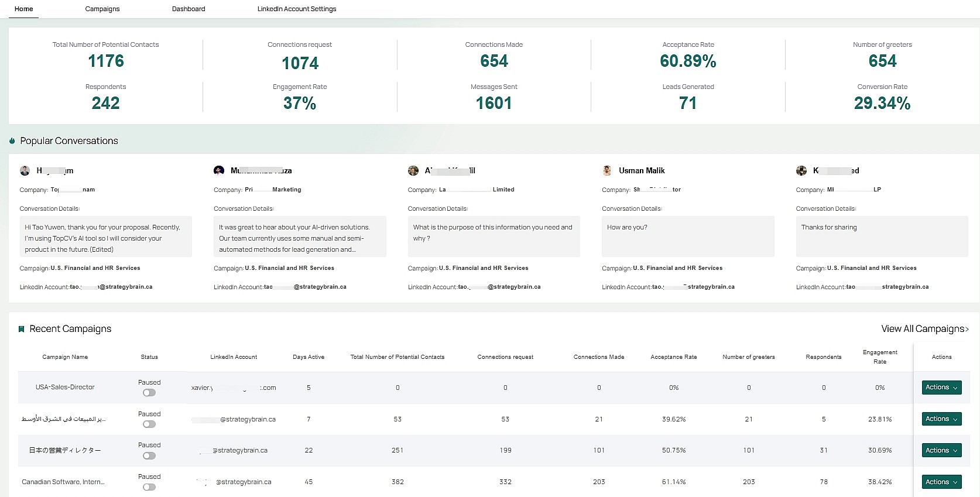
Task: Open the 'How are you?' conversation message
Action: click(x=688, y=236)
